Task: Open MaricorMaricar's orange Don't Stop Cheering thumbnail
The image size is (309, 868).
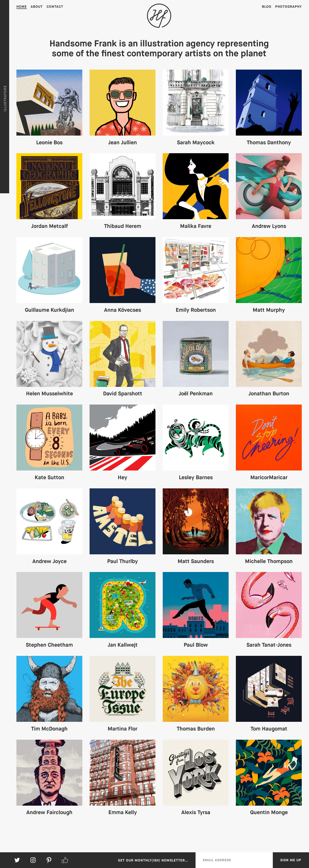Action: 269,437
